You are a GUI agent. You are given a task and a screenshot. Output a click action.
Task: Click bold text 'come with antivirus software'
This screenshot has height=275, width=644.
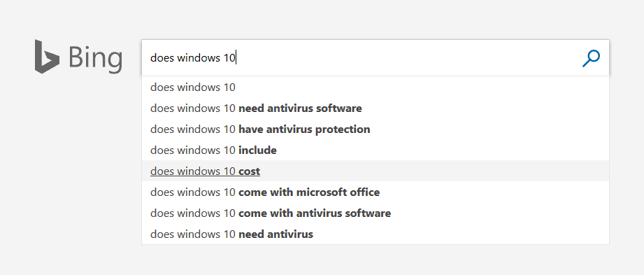(315, 213)
